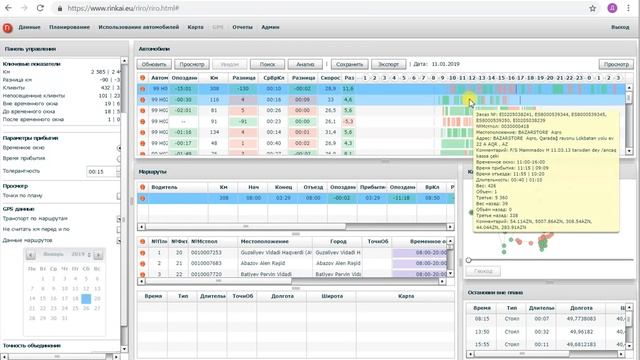Click the Сохранить button
Viewport: 640px width, 360px height.
coord(349,64)
